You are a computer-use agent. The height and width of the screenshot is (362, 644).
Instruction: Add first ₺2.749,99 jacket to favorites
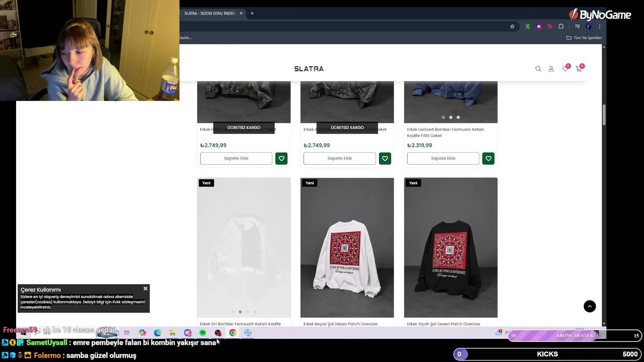(x=281, y=158)
